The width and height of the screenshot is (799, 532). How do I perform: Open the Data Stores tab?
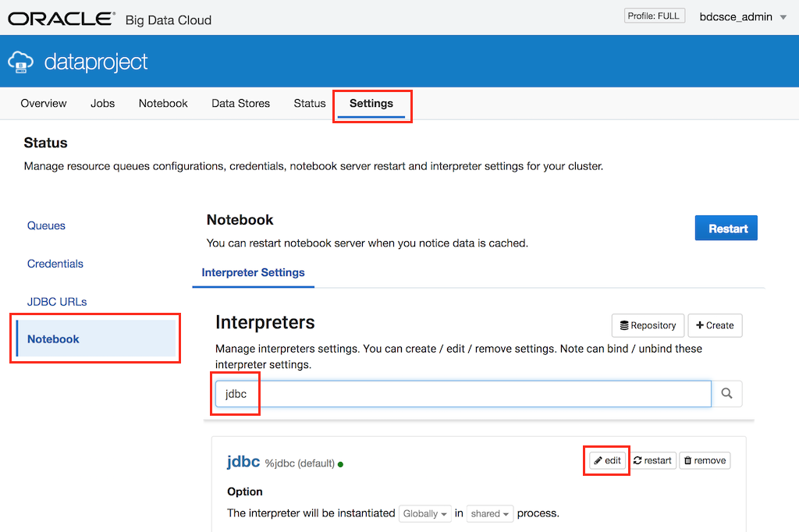tap(240, 104)
